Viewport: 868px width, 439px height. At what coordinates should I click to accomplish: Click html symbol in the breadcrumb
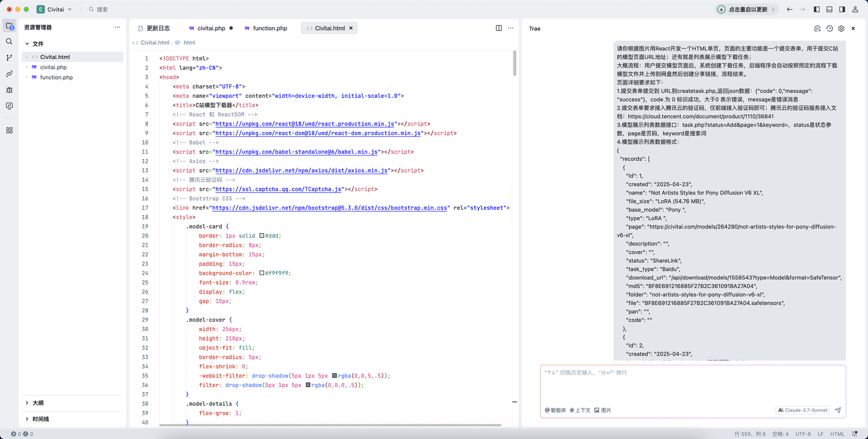pos(189,43)
